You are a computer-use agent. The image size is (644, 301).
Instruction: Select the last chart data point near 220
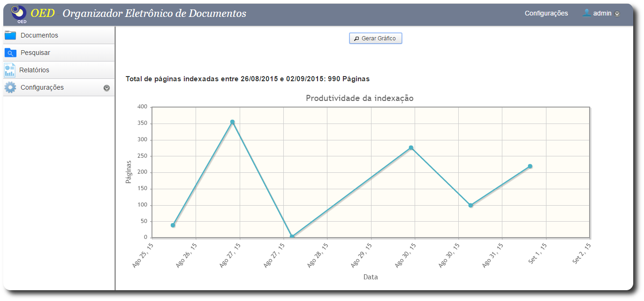pos(530,166)
